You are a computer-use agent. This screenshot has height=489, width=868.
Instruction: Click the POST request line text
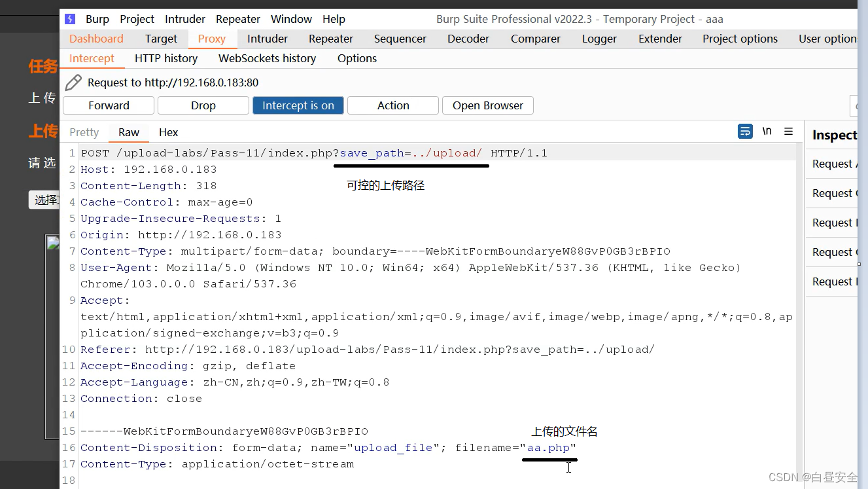point(314,153)
